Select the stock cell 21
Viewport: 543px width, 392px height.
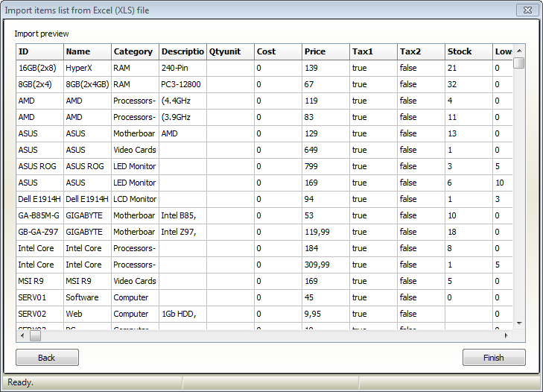(x=469, y=68)
